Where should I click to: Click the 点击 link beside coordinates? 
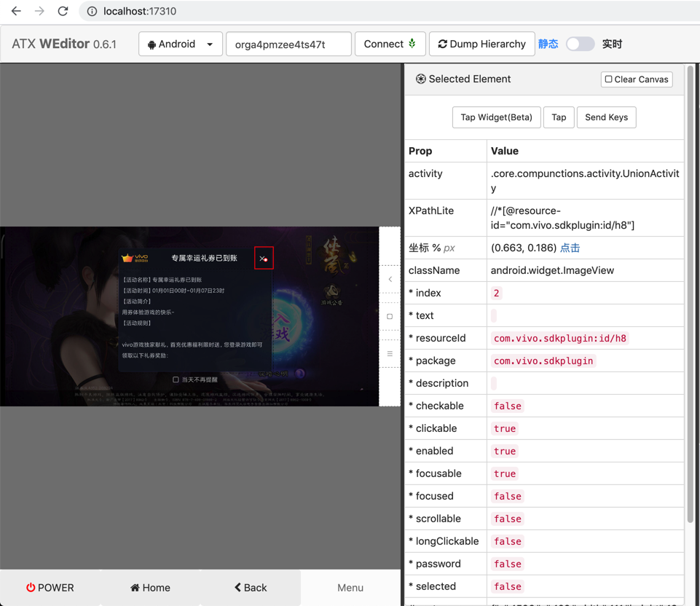[x=570, y=248]
